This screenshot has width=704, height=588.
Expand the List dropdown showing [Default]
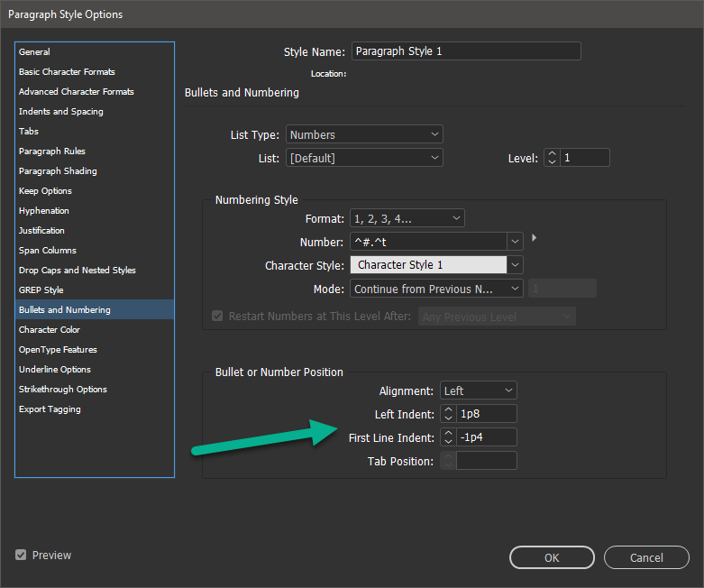click(x=364, y=158)
